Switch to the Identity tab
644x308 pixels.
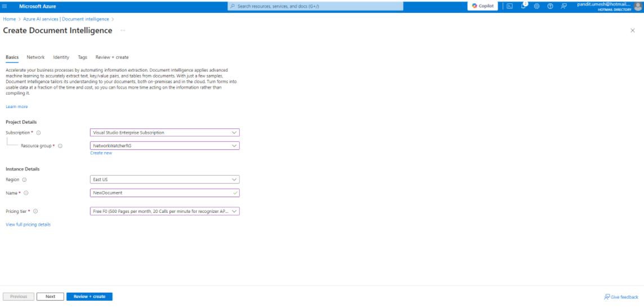[x=61, y=57]
